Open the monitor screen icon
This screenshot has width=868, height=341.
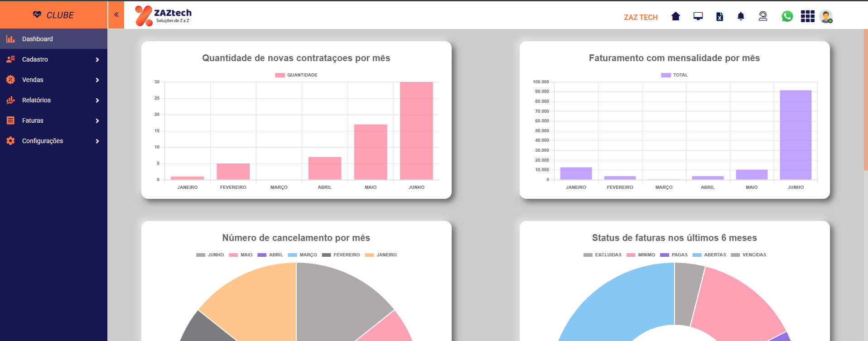(698, 16)
